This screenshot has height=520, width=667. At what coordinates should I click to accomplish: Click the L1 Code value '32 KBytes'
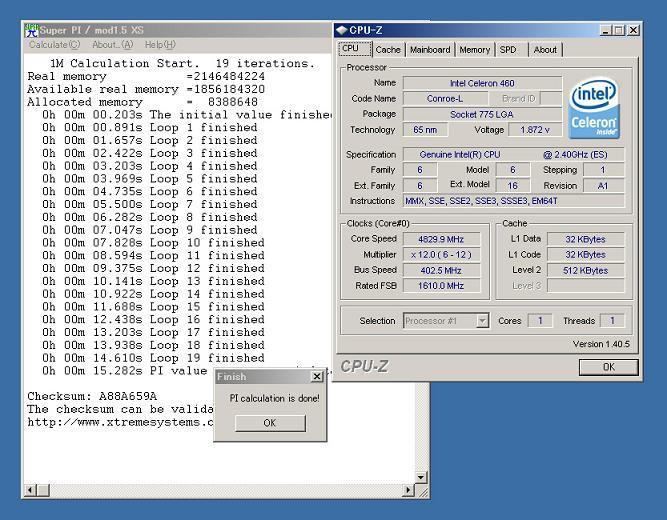click(585, 255)
